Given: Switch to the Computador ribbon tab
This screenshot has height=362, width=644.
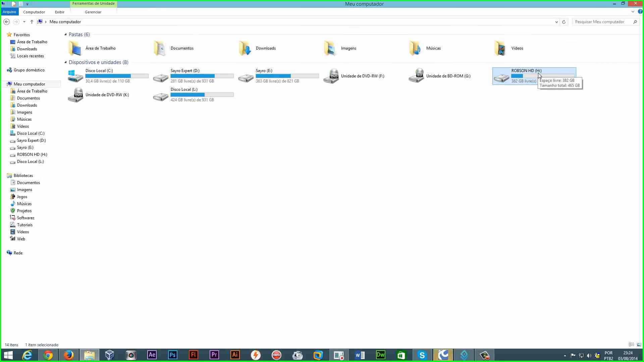Looking at the screenshot, I should pyautogui.click(x=34, y=12).
